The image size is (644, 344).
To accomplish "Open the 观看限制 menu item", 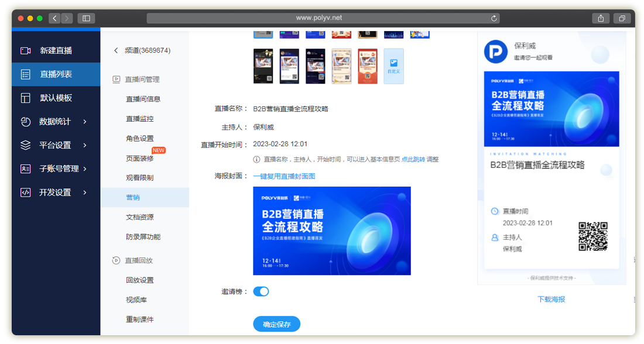I will (139, 178).
